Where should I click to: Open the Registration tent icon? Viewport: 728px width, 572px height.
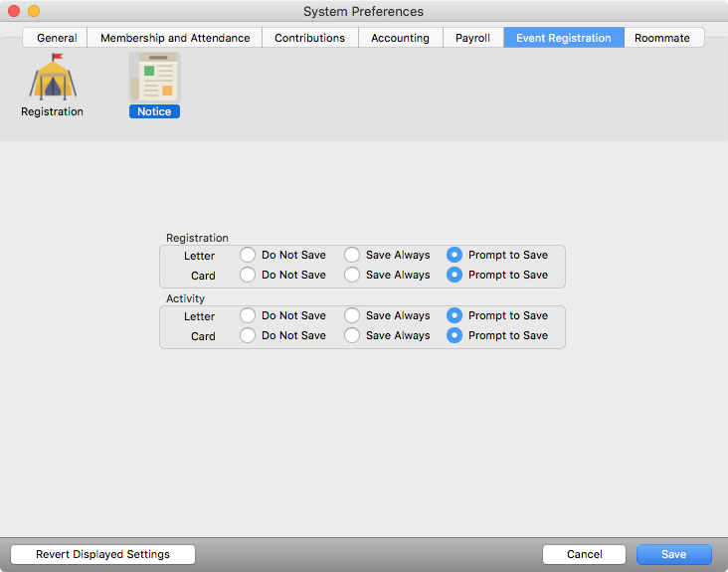(52, 79)
